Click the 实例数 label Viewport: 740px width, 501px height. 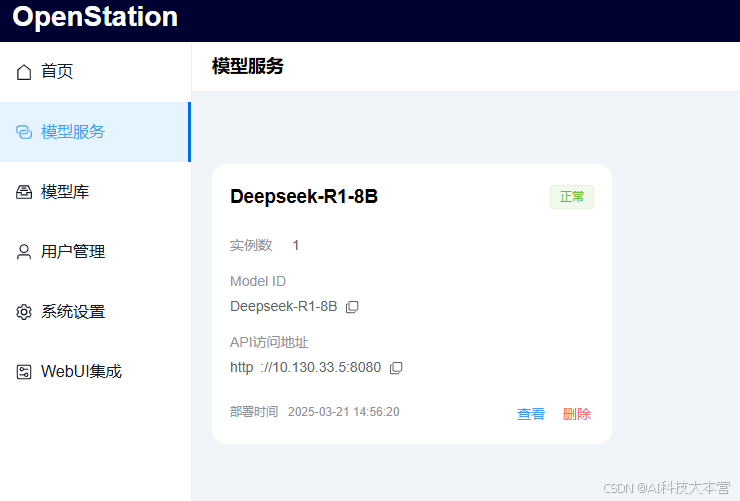click(x=251, y=245)
